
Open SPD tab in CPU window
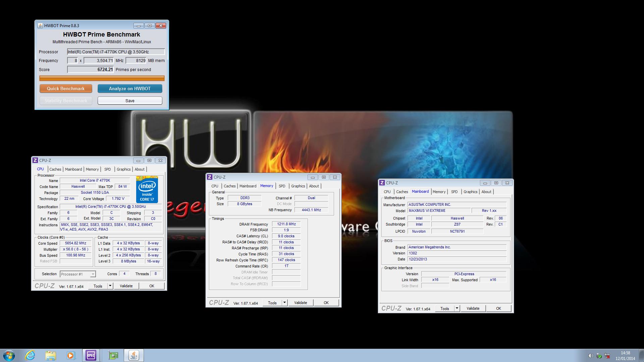coord(107,169)
